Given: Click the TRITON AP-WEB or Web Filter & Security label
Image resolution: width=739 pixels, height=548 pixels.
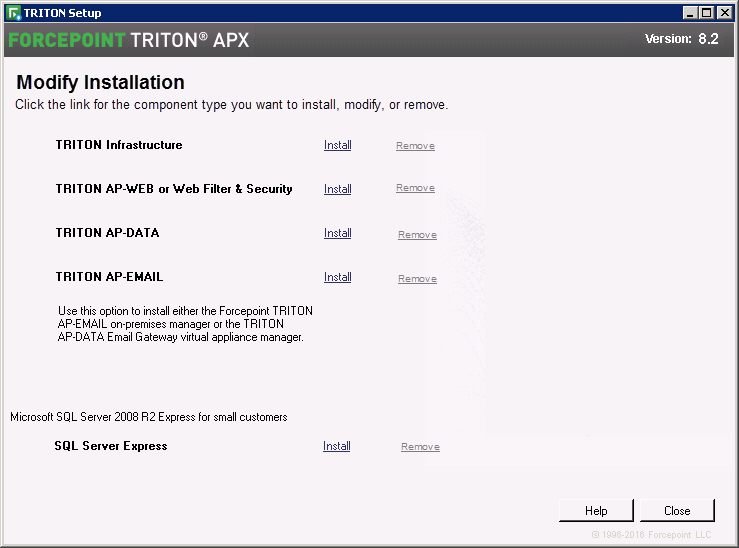Looking at the screenshot, I should [174, 189].
